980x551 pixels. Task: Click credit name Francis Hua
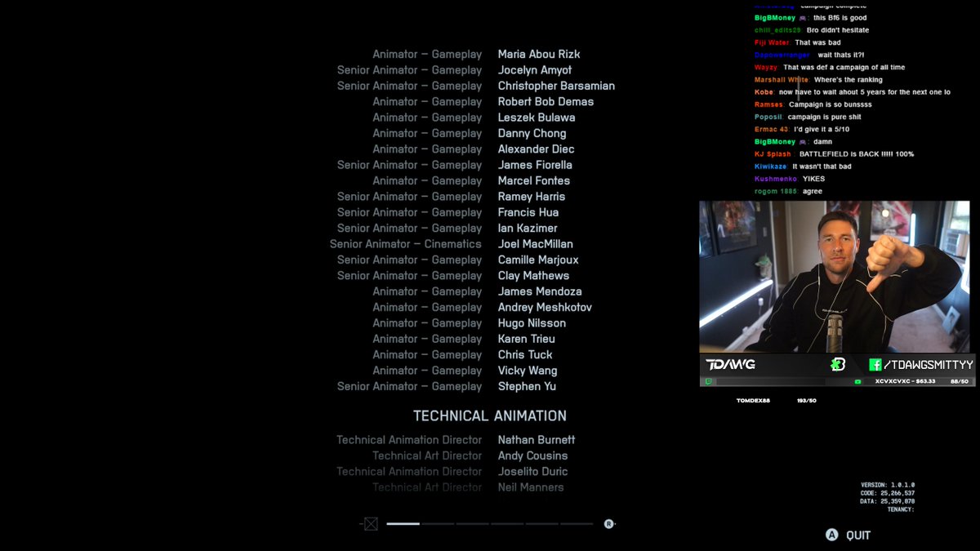pos(528,212)
